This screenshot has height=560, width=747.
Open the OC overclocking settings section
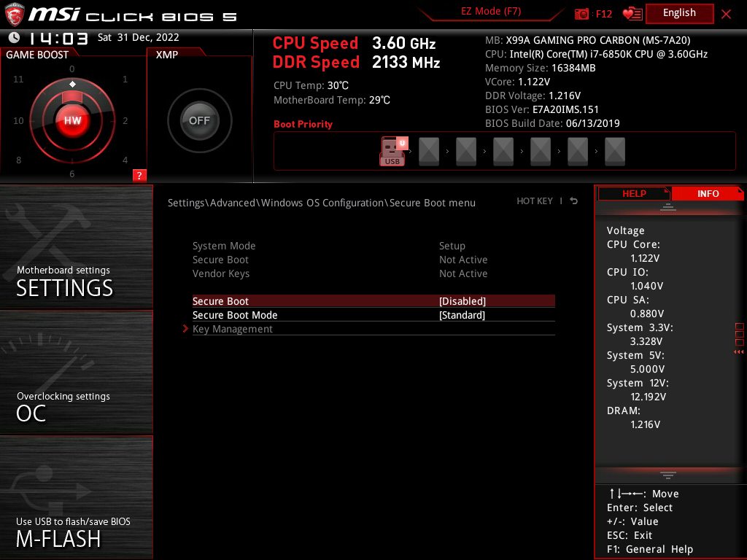pos(76,373)
